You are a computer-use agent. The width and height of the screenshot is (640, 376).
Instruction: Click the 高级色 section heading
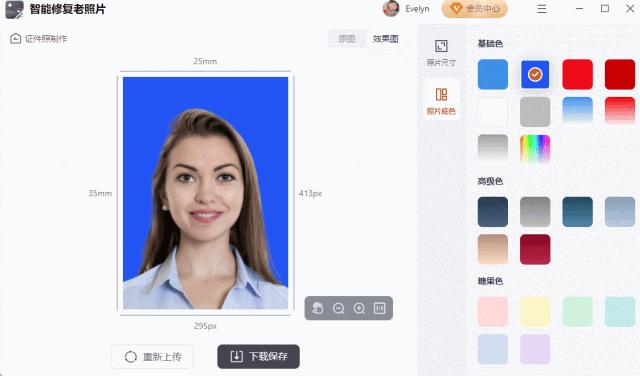coord(490,181)
